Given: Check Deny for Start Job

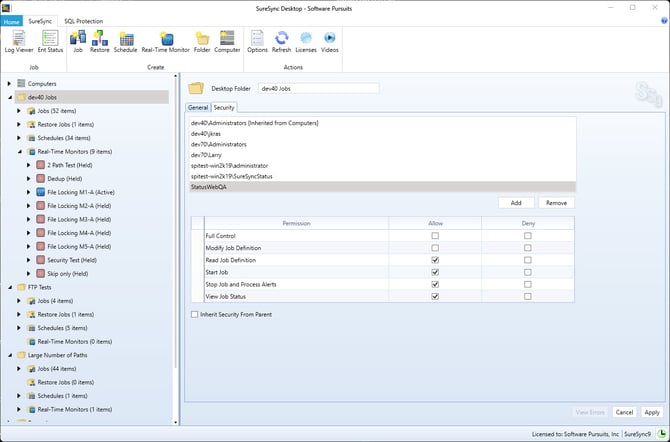Looking at the screenshot, I should pos(528,272).
